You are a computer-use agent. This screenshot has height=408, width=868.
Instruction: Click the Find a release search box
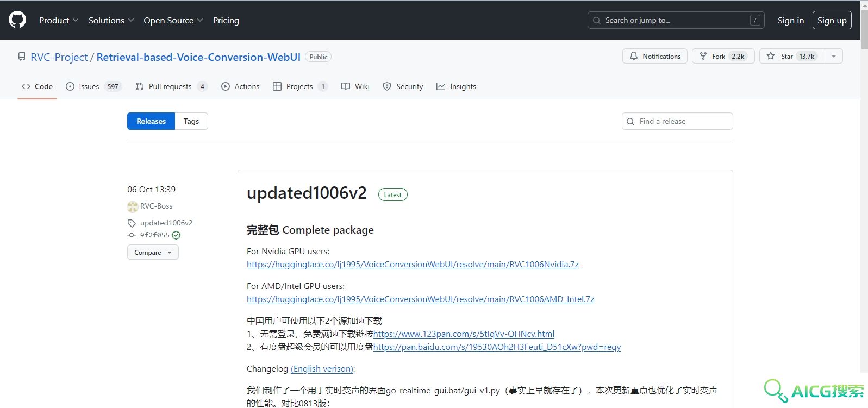(x=677, y=121)
